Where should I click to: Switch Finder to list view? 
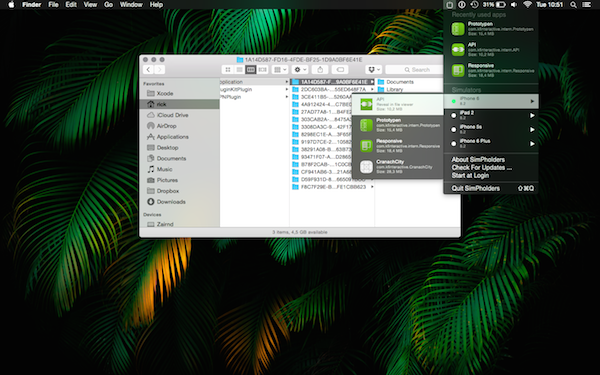(239, 70)
